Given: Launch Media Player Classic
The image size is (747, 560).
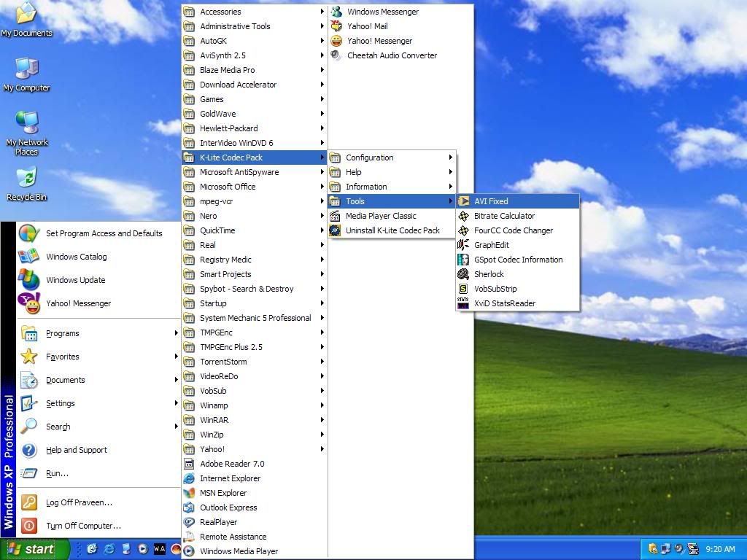Looking at the screenshot, I should (x=392, y=216).
